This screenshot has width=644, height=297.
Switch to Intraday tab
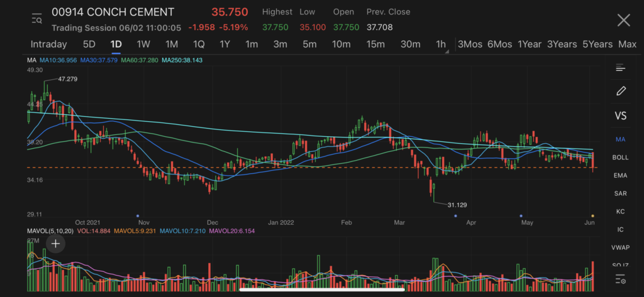click(48, 45)
